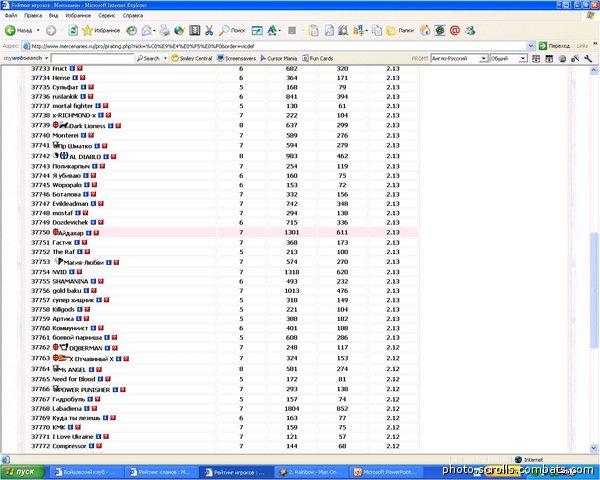The image size is (600, 480).
Task: Click the Cursor Mania toolbar button
Action: [279, 58]
